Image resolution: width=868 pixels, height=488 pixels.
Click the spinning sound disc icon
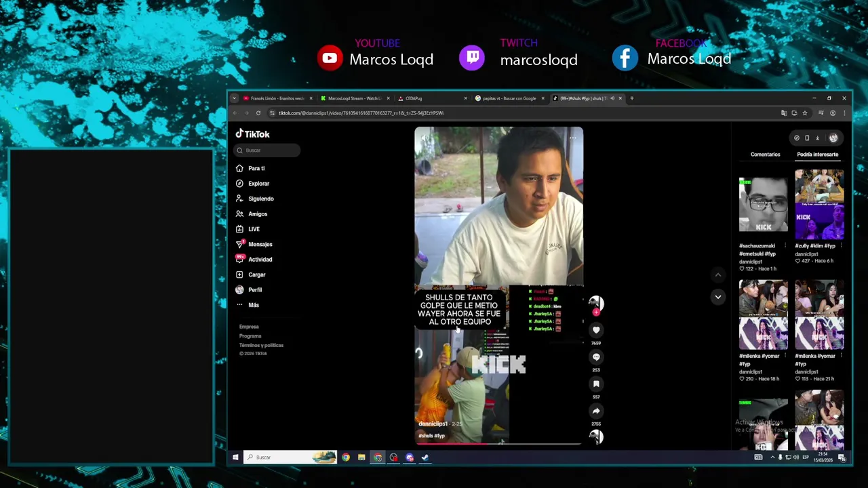pyautogui.click(x=596, y=436)
